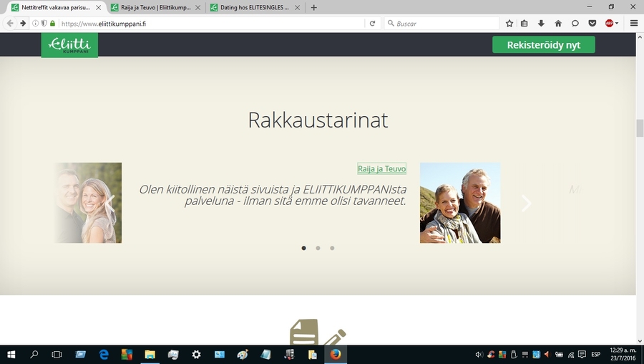Open File Explorer from taskbar
Screen dimensions: 644x364
[x=150, y=355]
